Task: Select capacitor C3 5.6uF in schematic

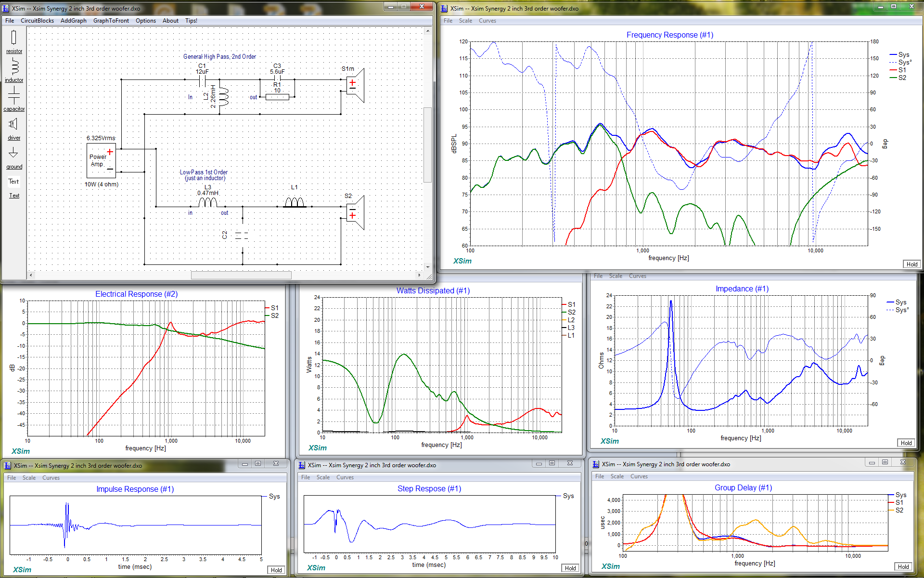Action: (x=277, y=79)
